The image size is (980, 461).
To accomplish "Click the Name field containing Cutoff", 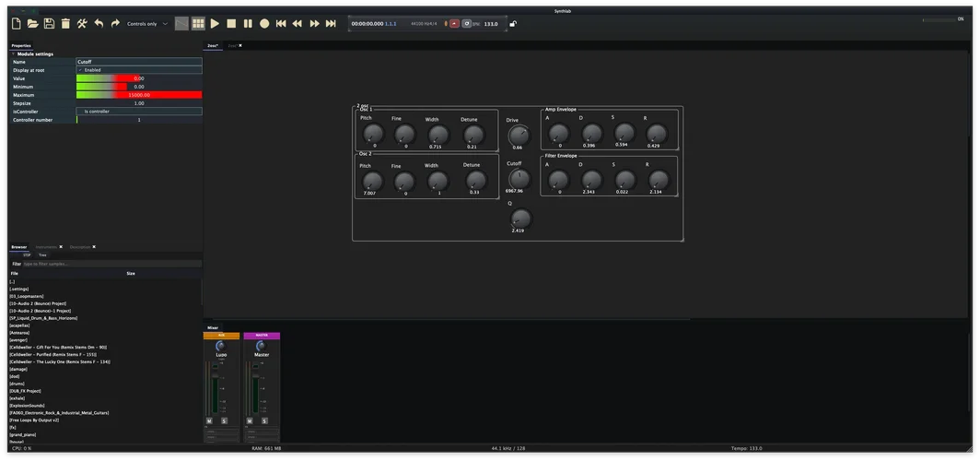I will (x=139, y=62).
